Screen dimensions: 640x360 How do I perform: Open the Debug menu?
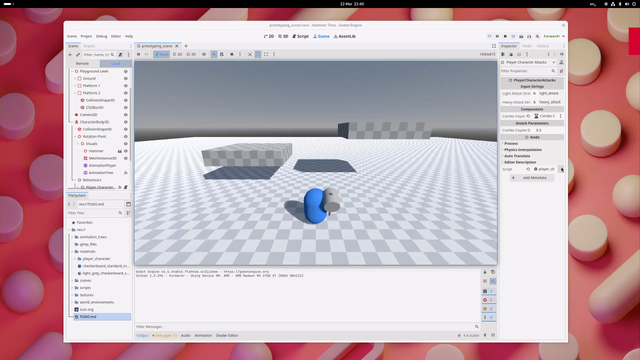[x=102, y=36]
